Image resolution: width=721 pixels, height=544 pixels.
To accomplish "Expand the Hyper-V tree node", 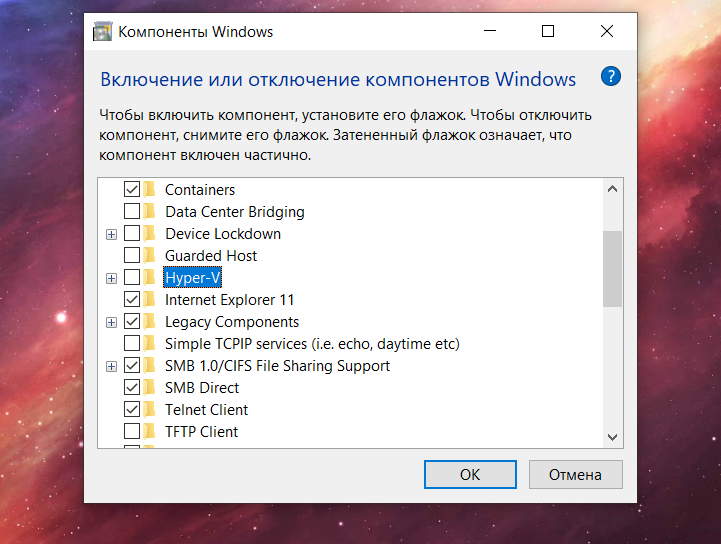I will (111, 278).
